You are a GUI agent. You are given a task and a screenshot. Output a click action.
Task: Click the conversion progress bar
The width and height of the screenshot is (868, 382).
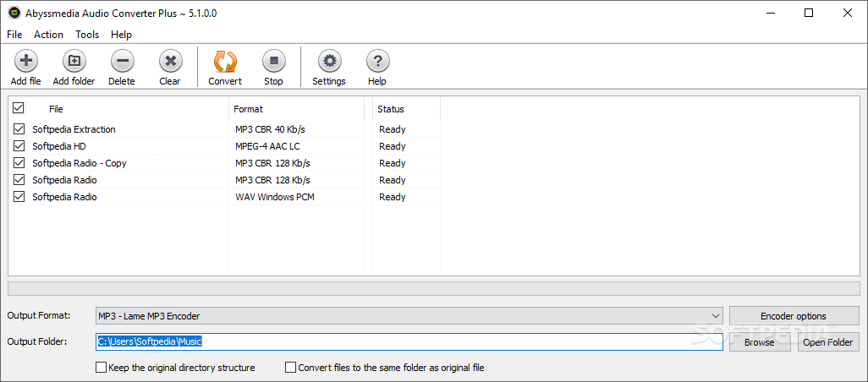tap(433, 288)
